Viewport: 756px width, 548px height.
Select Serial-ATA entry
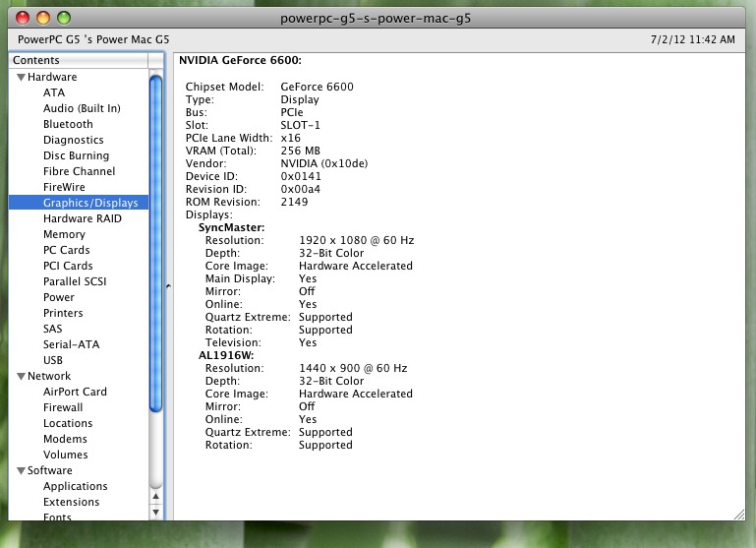[x=72, y=344]
